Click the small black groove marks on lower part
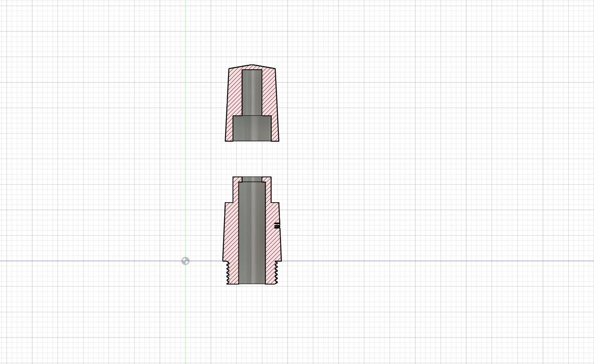594x364 pixels. pyautogui.click(x=277, y=225)
